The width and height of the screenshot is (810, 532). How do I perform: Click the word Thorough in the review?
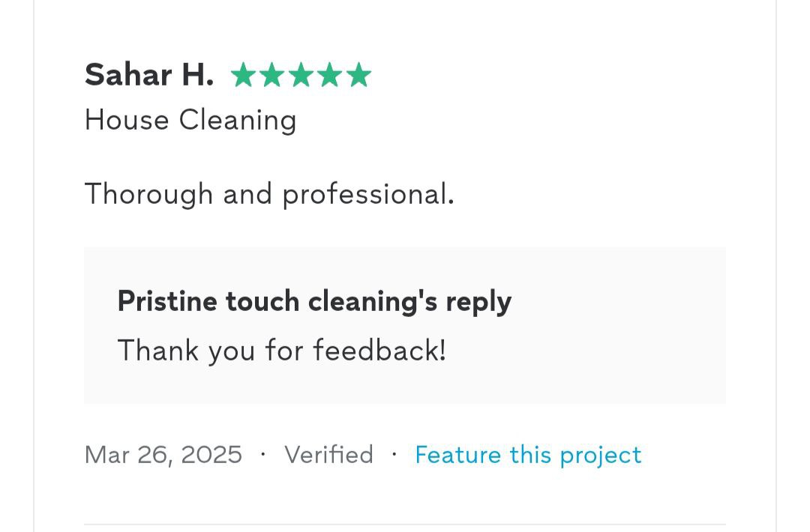pyautogui.click(x=148, y=194)
